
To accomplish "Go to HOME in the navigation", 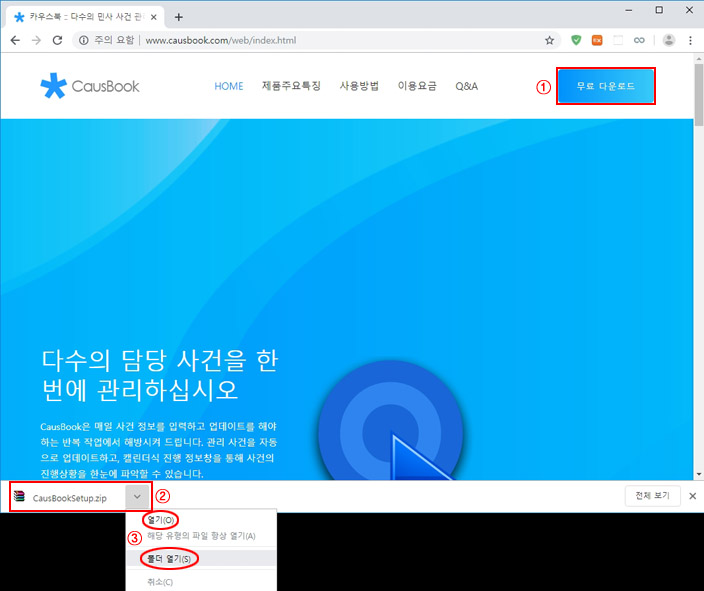I will click(x=229, y=86).
